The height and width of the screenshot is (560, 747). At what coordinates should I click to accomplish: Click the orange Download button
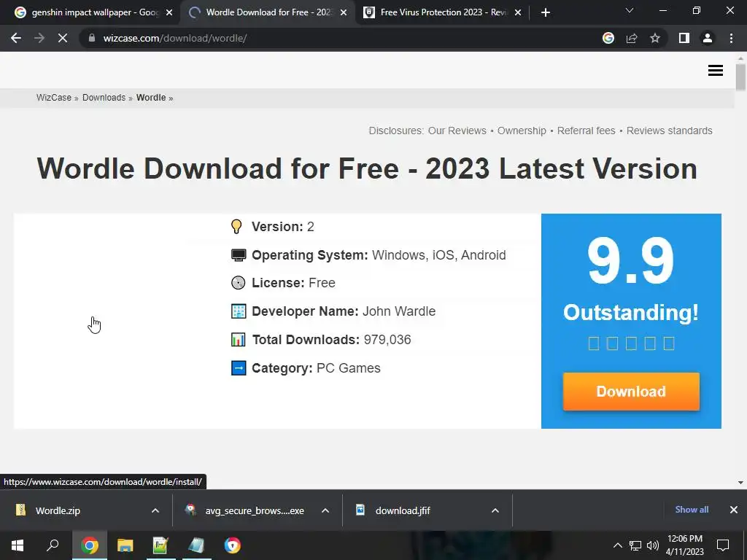point(631,392)
